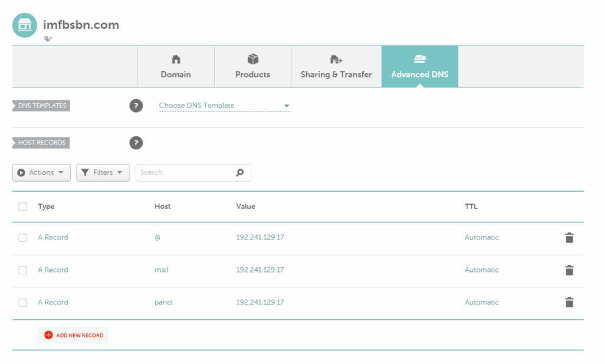This screenshot has width=604, height=364.
Task: Switch to the Domain tab
Action: [176, 67]
